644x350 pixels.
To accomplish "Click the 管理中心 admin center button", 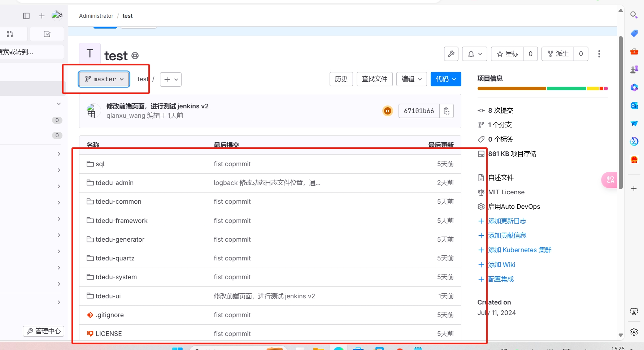I will click(x=44, y=331).
